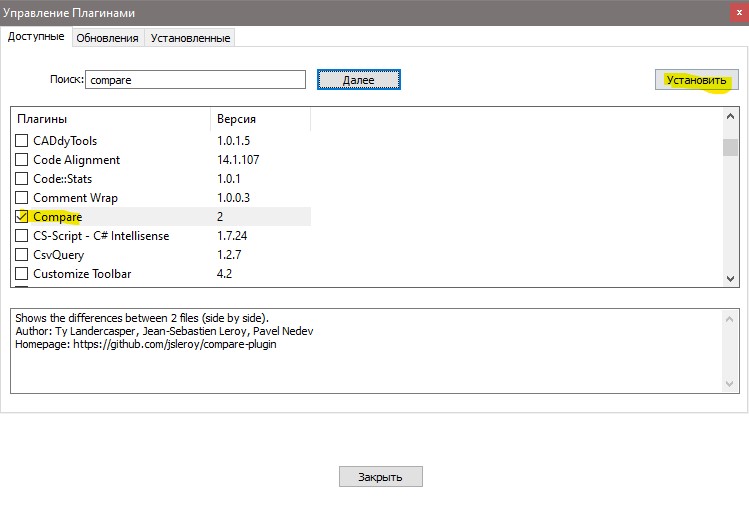Enable the CsvQuery plugin checkbox
Screen dimensions: 749x508
point(21,255)
